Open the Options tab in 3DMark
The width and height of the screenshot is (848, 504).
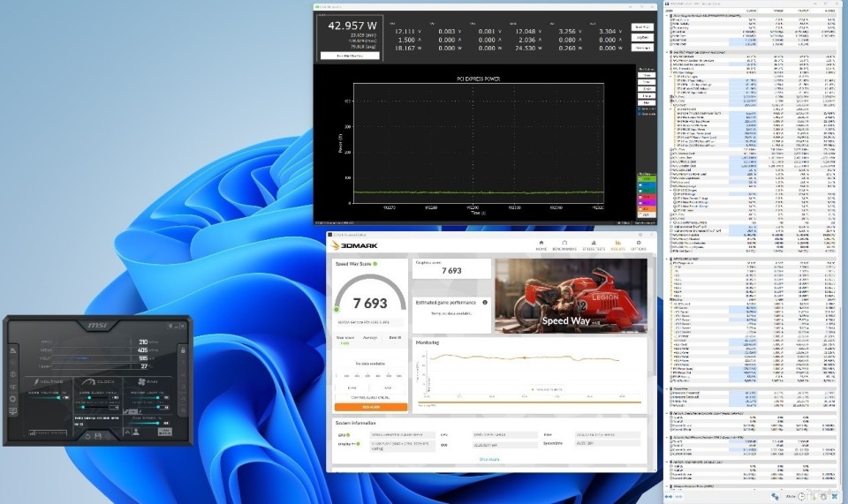(638, 245)
